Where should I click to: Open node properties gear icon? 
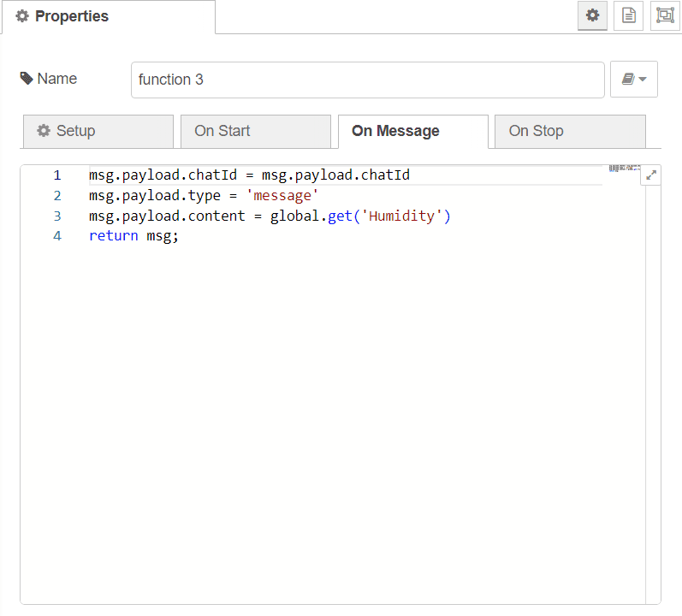coord(592,15)
